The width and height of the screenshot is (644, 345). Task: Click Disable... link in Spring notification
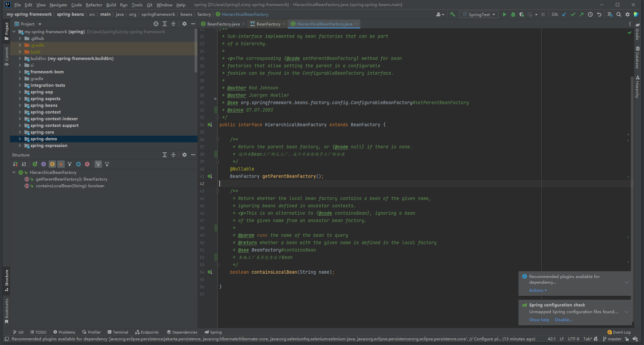(563, 320)
